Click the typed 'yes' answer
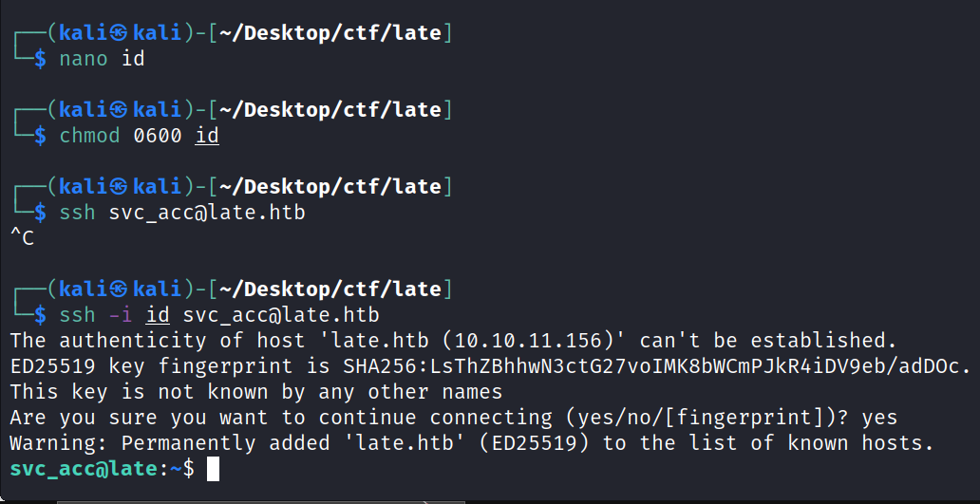This screenshot has height=504, width=980. point(879,417)
